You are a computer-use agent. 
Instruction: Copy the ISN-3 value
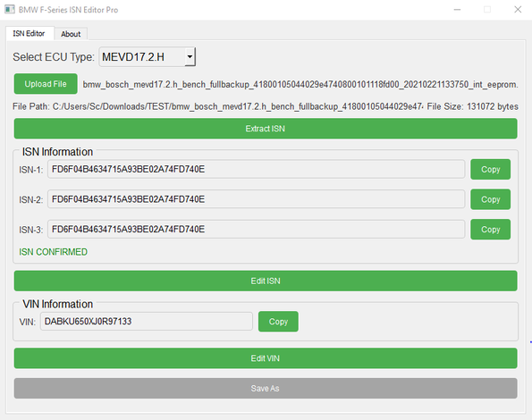click(490, 230)
